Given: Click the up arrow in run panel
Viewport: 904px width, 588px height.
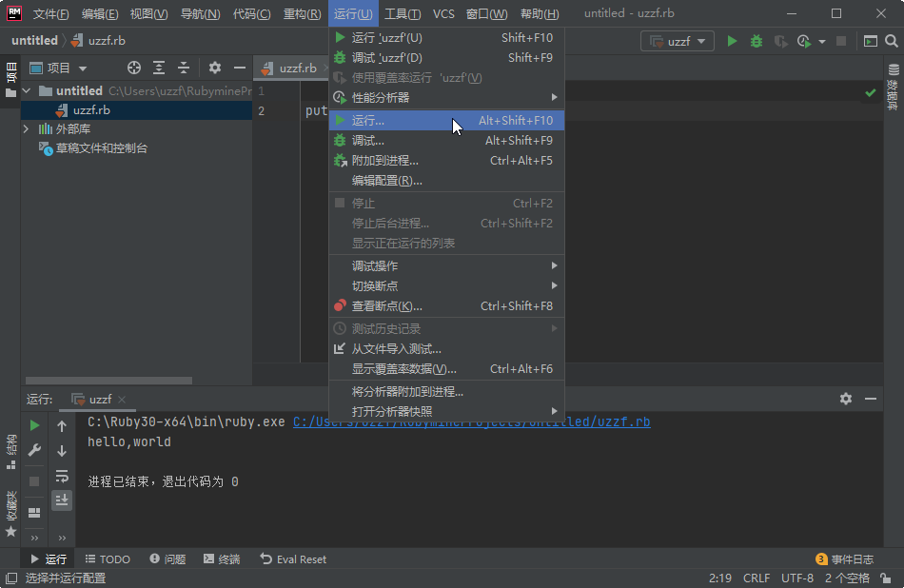Looking at the screenshot, I should 62,426.
